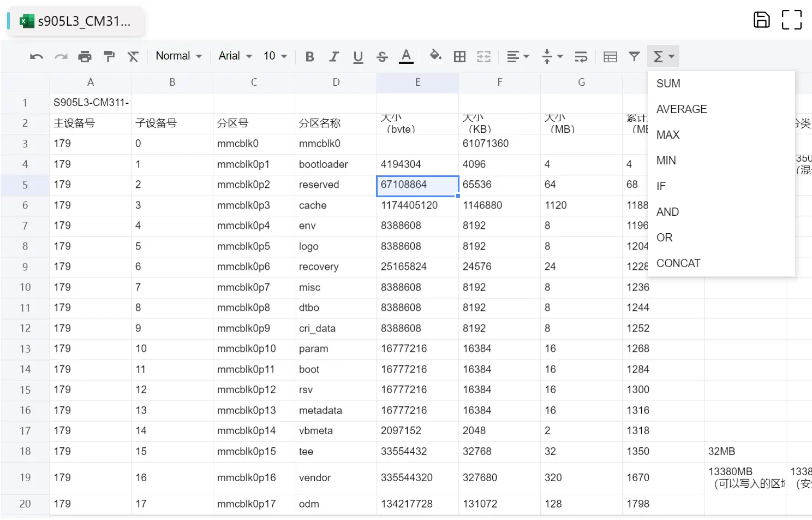Image resolution: width=812 pixels, height=520 pixels.
Task: Click the 分区号 header cell
Action: [x=254, y=123]
